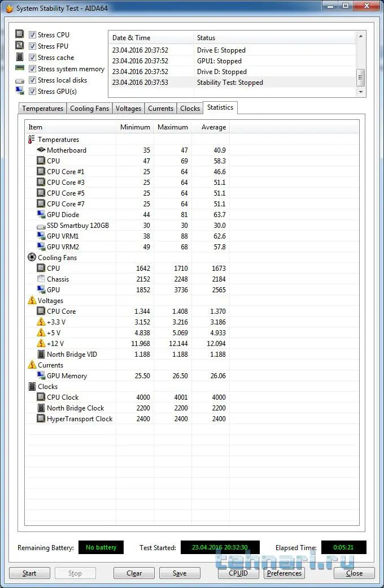
Task: Uncheck the Stress local disks checkbox
Action: (32, 80)
